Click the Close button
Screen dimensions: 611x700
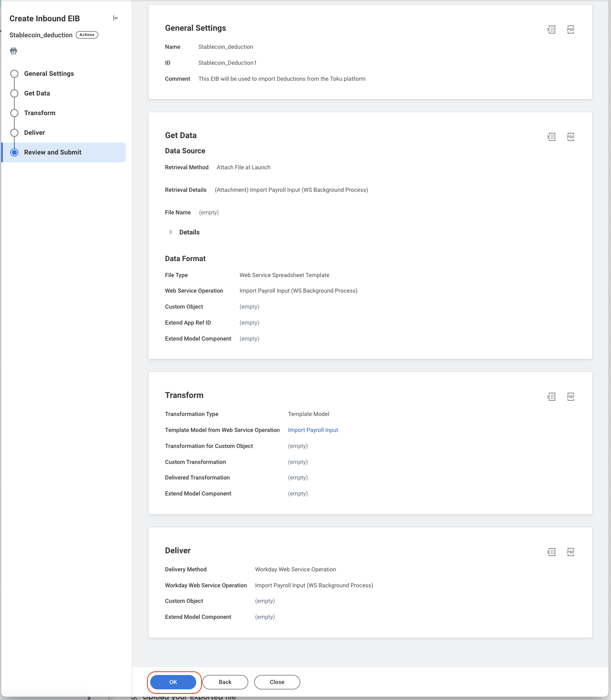(x=277, y=682)
